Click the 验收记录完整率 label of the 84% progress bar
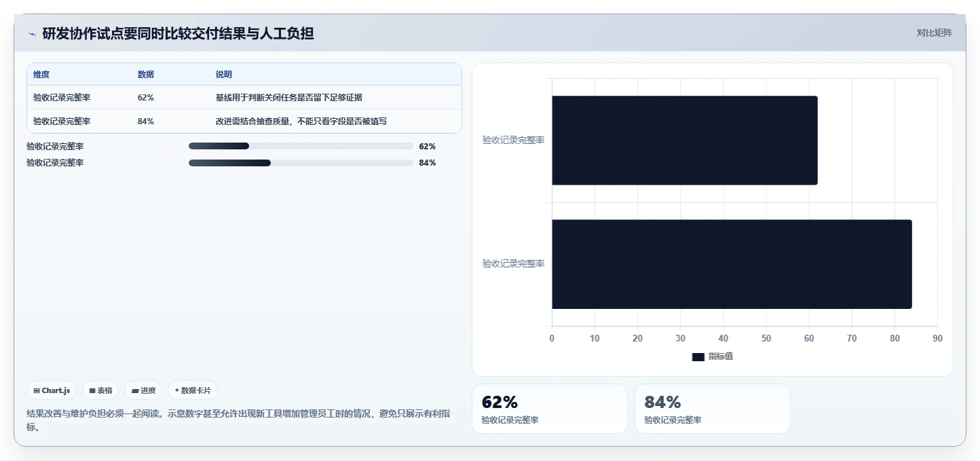This screenshot has height=461, width=980. [x=55, y=163]
